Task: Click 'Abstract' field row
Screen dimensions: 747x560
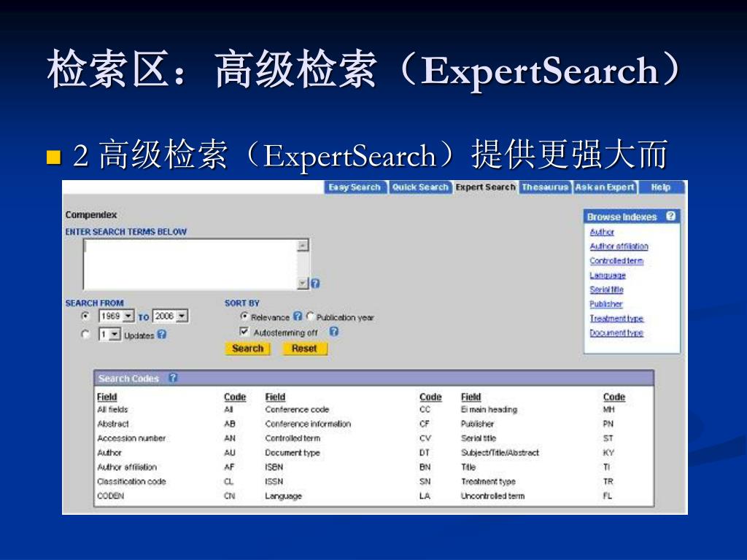Action: point(113,424)
